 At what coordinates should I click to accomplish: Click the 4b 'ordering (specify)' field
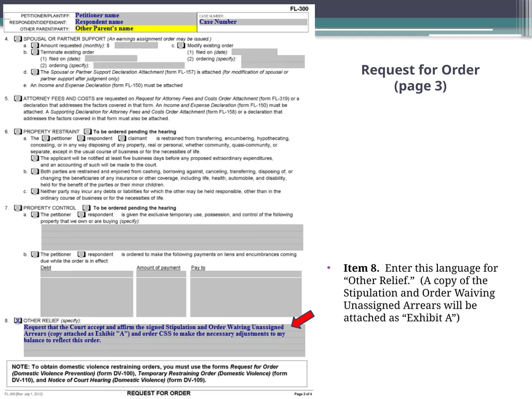click(x=139, y=65)
